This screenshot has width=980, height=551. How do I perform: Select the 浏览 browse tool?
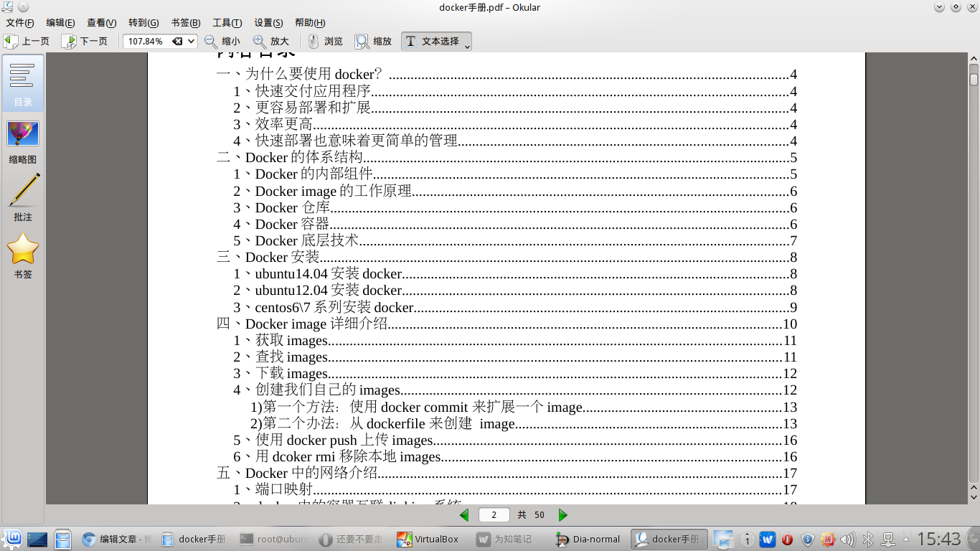(325, 42)
